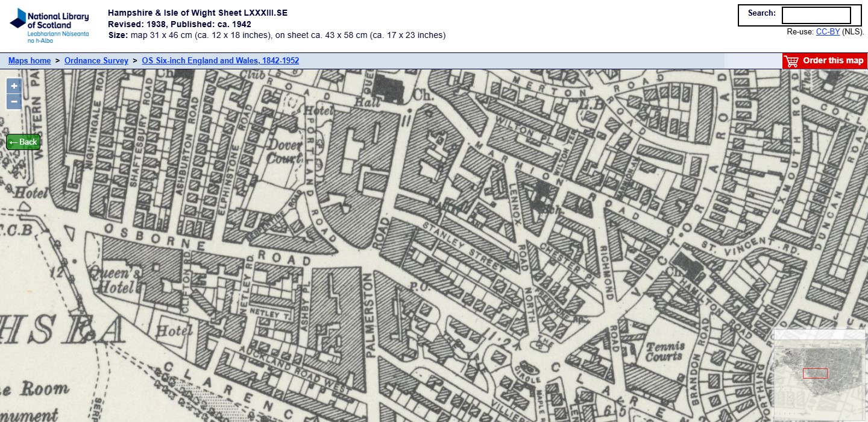
Task: Open OS Six-inch England and Wales link
Action: pos(220,61)
